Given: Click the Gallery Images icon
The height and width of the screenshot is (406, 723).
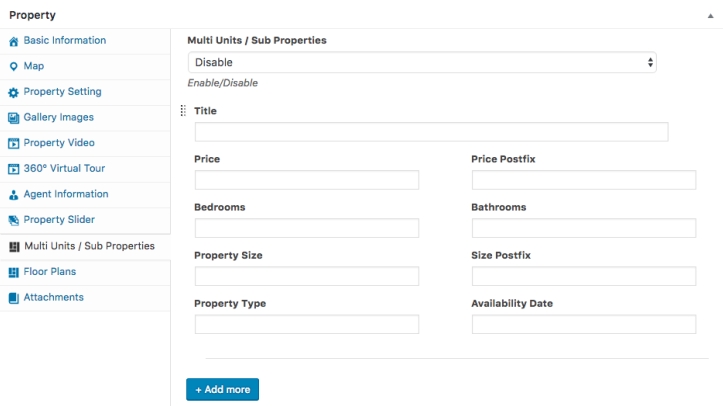Looking at the screenshot, I should (13, 118).
